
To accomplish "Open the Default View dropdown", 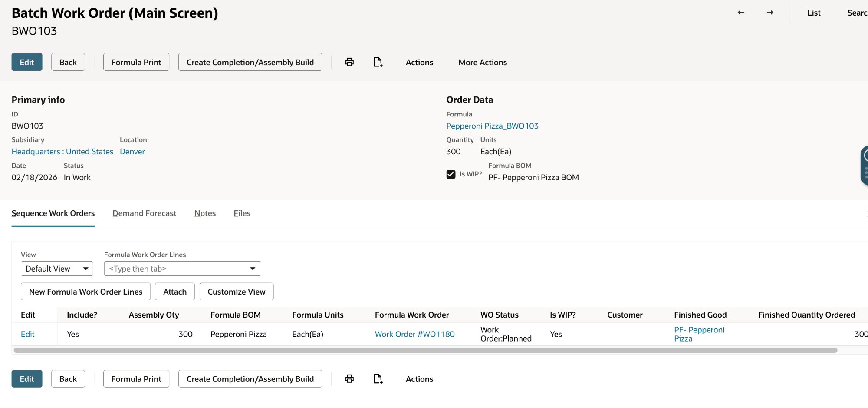I will tap(57, 269).
